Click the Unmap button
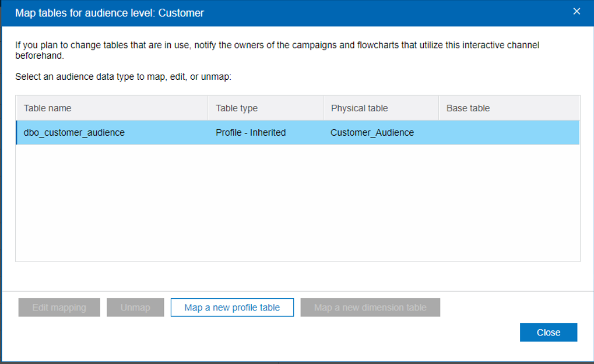 [135, 308]
